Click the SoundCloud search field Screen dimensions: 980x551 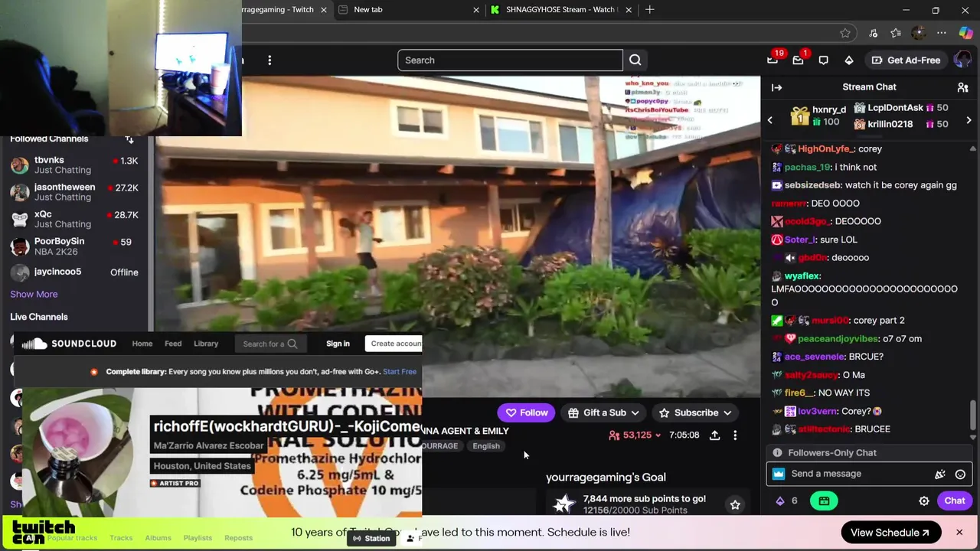269,344
